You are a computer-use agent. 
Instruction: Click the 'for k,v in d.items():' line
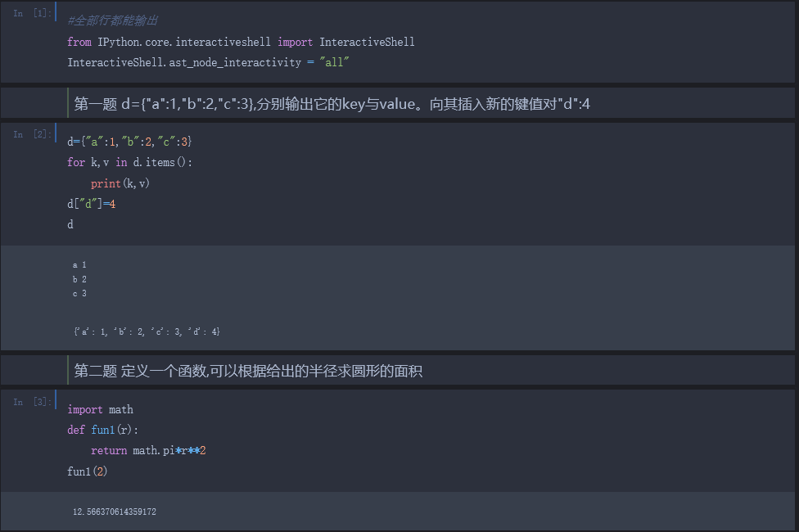tap(129, 162)
